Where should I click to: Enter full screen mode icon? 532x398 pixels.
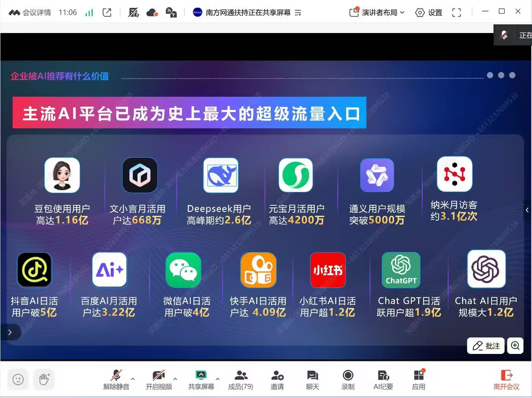pyautogui.click(x=456, y=13)
